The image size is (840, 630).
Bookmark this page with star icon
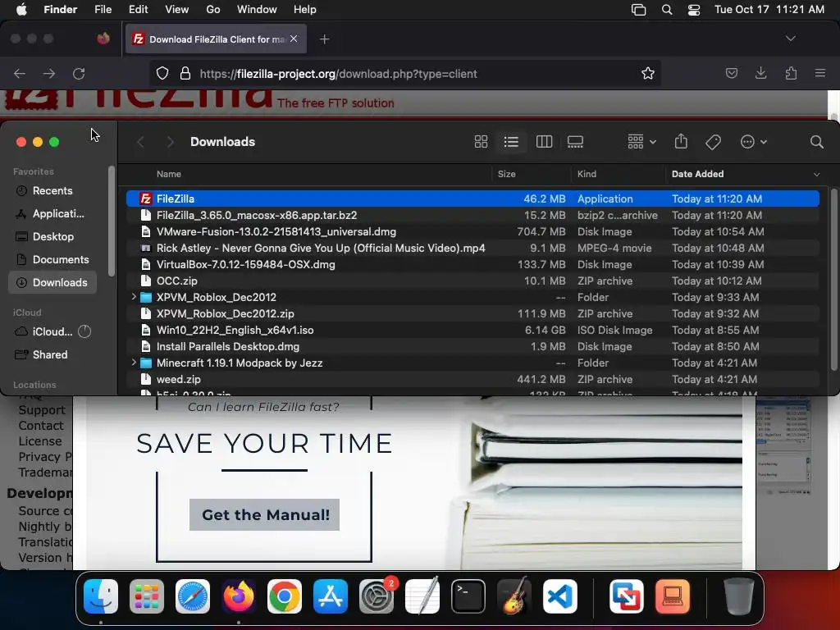click(x=648, y=73)
